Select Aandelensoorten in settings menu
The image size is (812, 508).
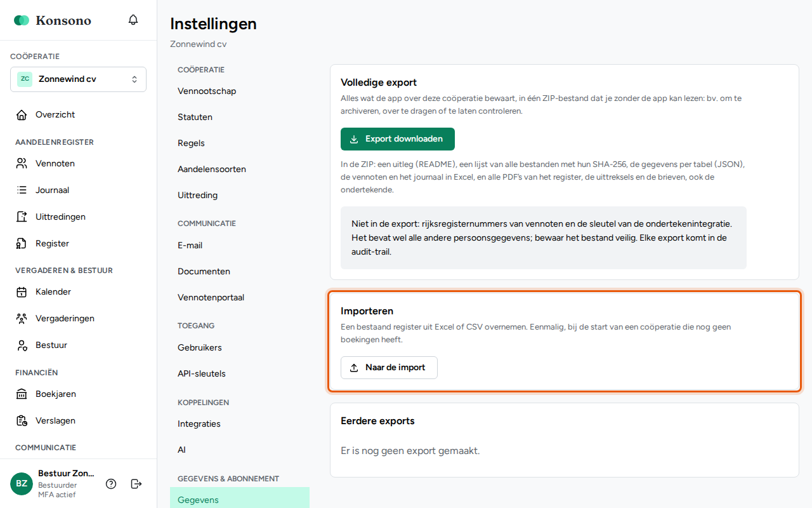(240, 170)
